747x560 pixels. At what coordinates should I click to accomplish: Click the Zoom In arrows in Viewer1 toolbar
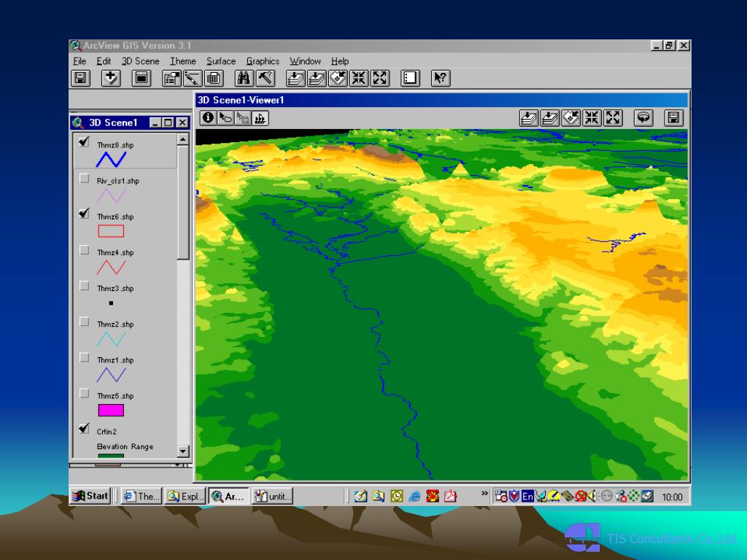592,117
